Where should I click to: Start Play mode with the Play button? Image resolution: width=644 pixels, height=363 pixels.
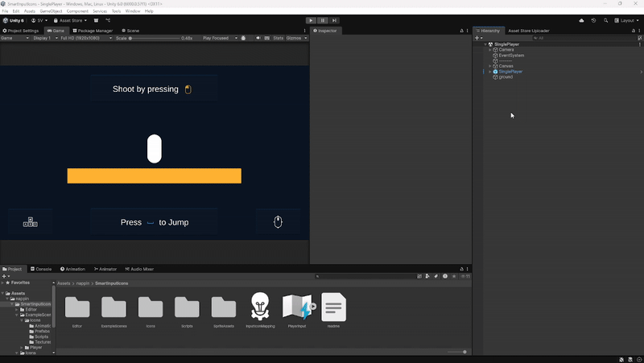click(311, 21)
